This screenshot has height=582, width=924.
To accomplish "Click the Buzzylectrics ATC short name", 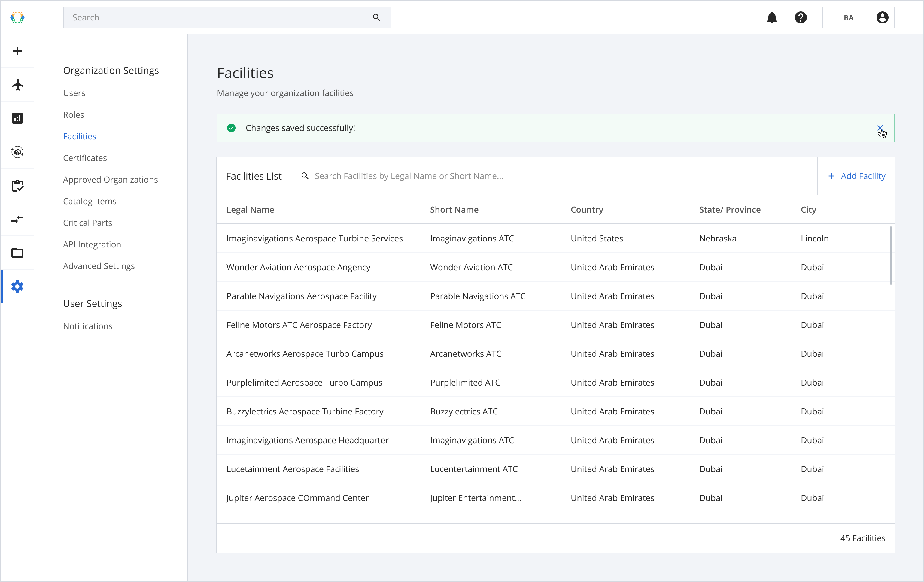I will (464, 411).
